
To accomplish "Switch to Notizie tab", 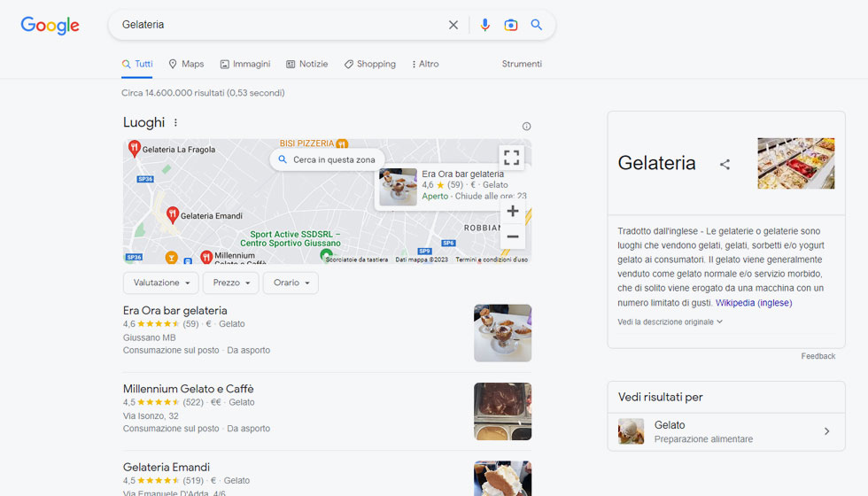I will coord(307,64).
